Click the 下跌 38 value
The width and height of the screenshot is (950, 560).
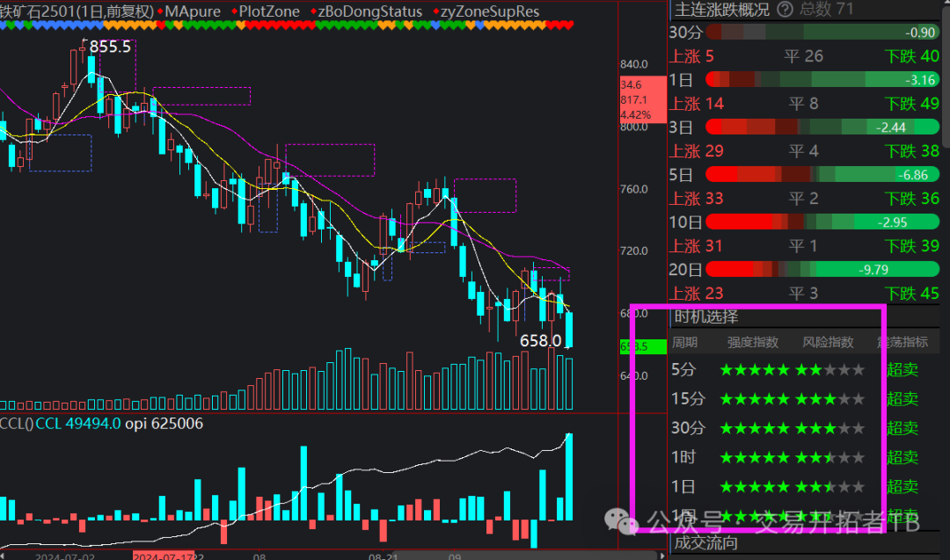pos(912,150)
